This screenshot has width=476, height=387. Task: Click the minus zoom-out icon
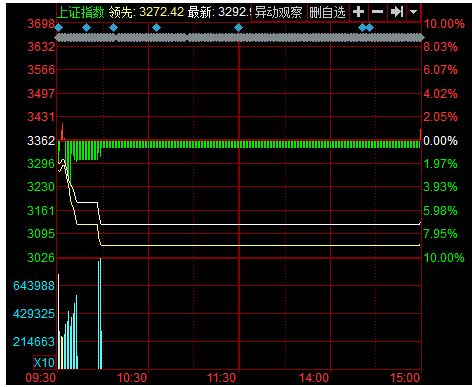click(x=377, y=12)
